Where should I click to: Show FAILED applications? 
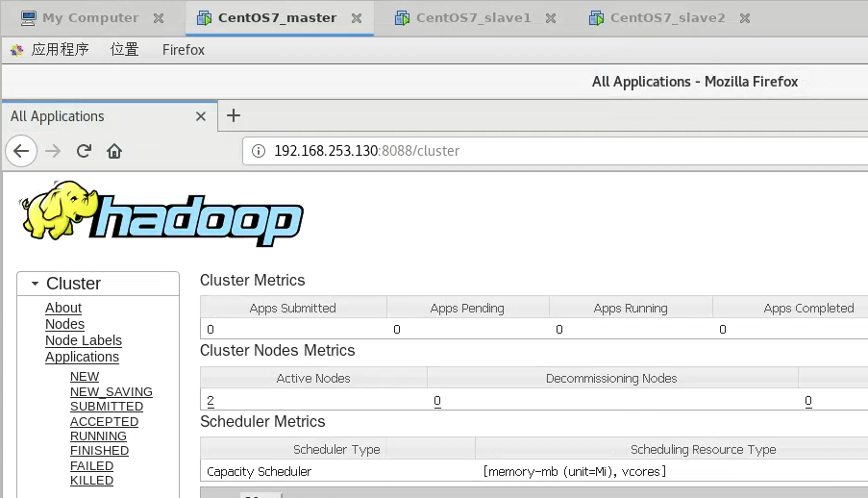92,466
